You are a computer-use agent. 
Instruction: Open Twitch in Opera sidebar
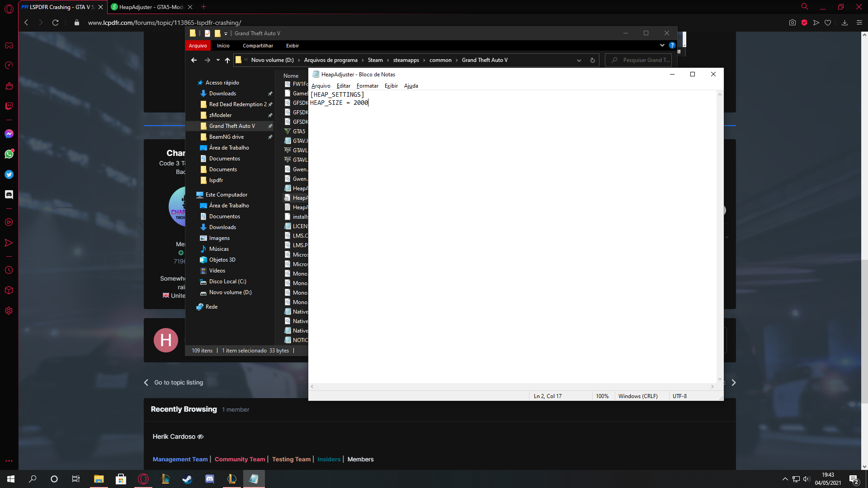9,106
